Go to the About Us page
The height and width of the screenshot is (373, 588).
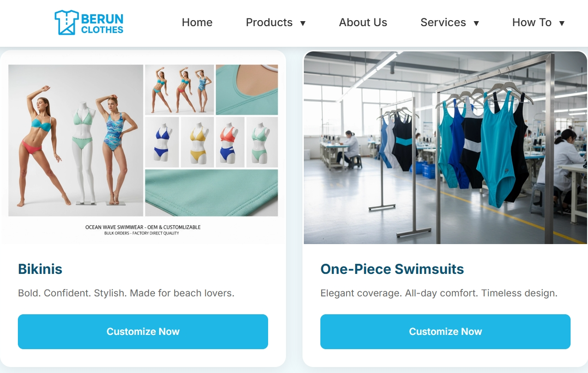363,22
